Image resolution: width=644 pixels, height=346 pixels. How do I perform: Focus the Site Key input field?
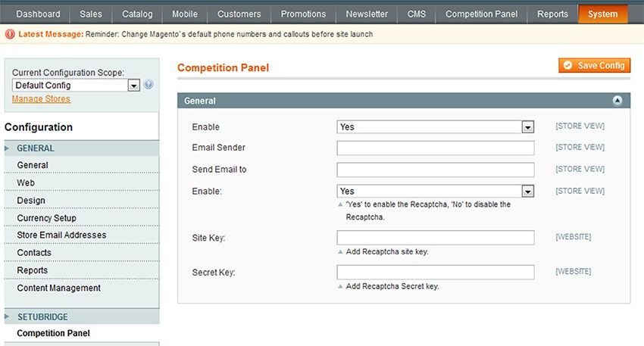point(435,238)
